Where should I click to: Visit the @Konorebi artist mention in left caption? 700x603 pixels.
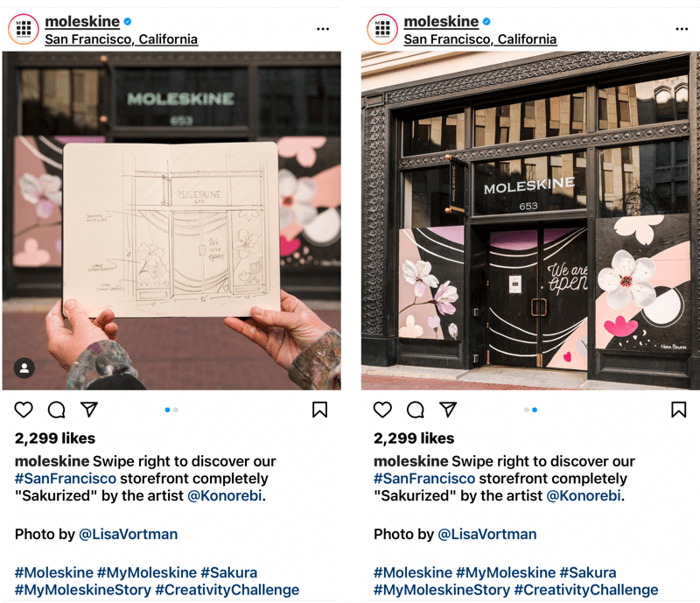point(225,496)
